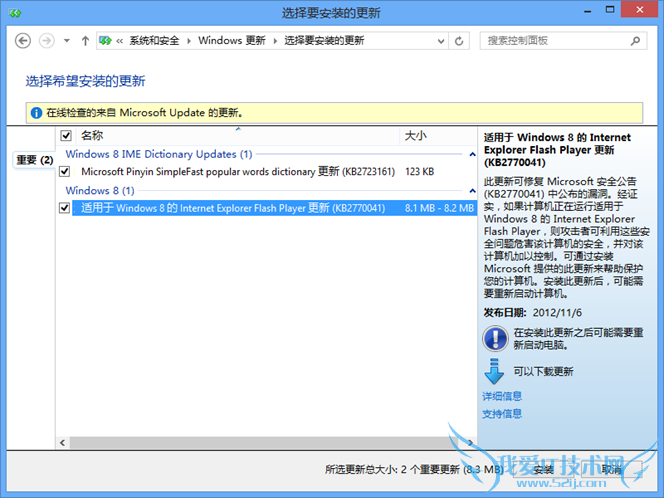Toggle the select-all checkbox beside 名称

point(66,136)
